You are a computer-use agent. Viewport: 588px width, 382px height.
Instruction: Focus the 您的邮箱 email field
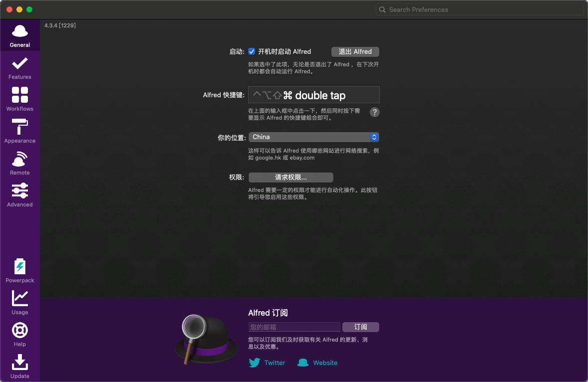tap(294, 327)
